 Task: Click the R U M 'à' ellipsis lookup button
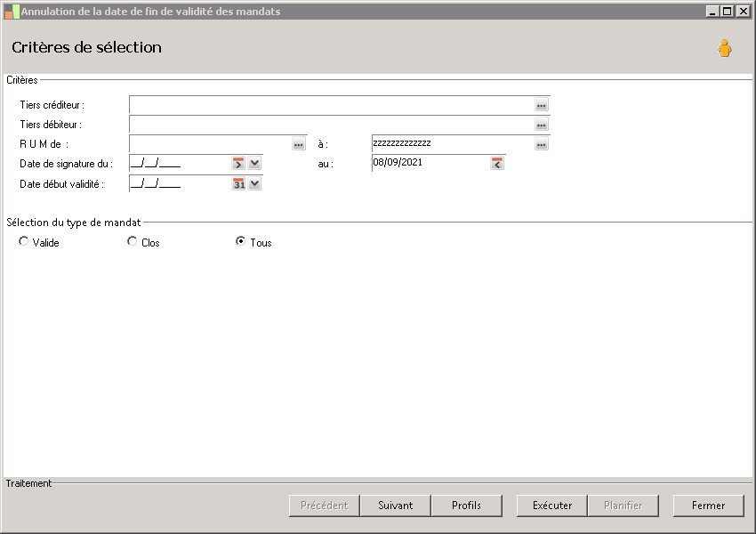coord(542,144)
